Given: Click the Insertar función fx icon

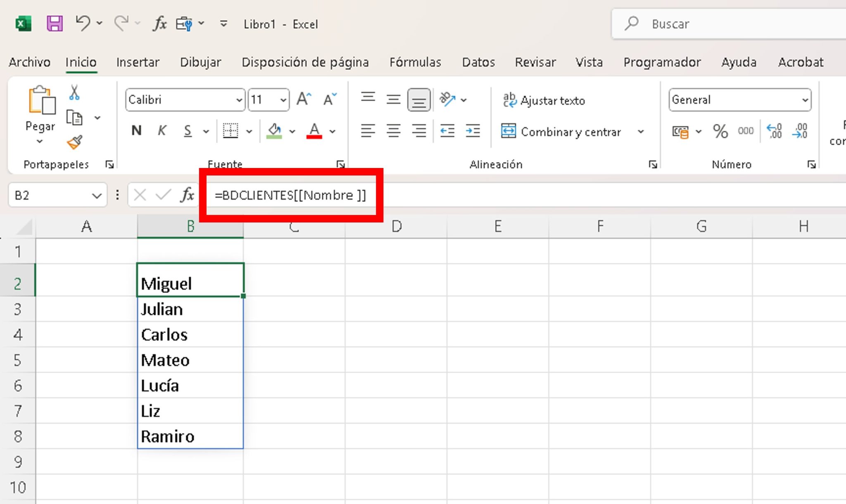Looking at the screenshot, I should [x=187, y=194].
